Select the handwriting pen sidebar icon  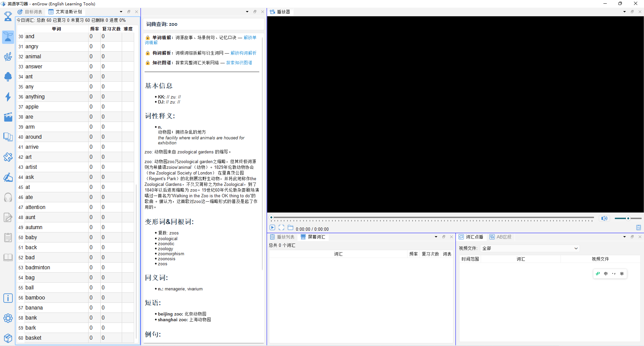coord(8,177)
